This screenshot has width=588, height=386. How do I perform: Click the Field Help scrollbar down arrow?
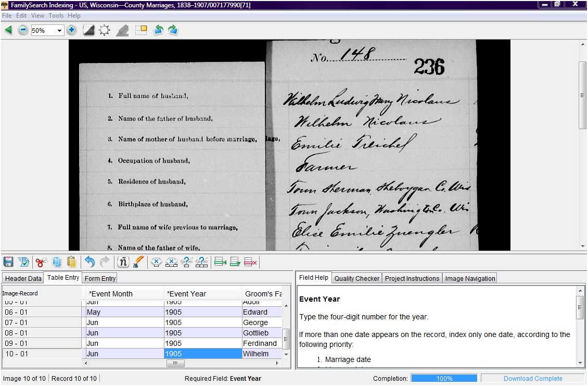point(580,363)
